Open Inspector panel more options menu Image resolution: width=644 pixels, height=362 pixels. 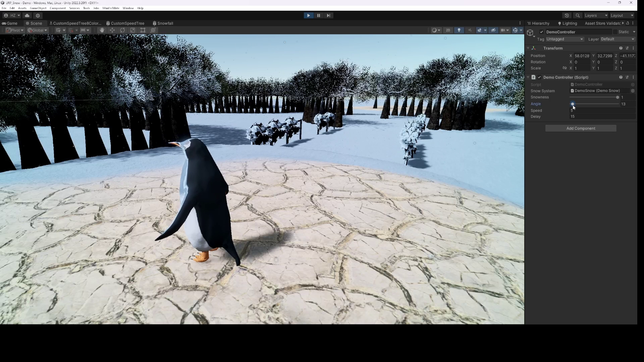coord(633,23)
